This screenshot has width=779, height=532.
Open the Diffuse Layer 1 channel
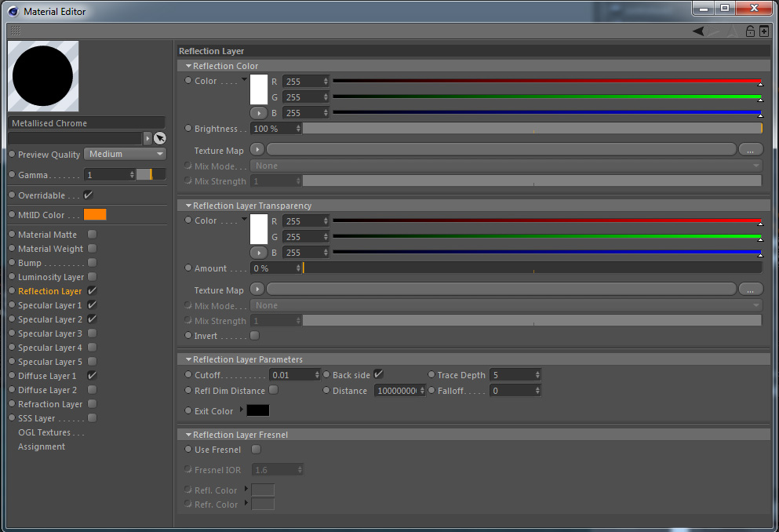click(47, 376)
